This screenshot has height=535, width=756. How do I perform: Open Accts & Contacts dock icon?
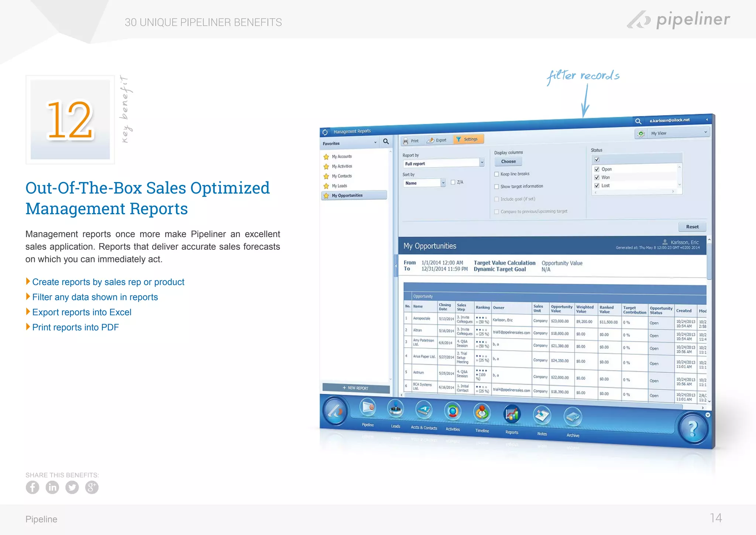tap(424, 410)
